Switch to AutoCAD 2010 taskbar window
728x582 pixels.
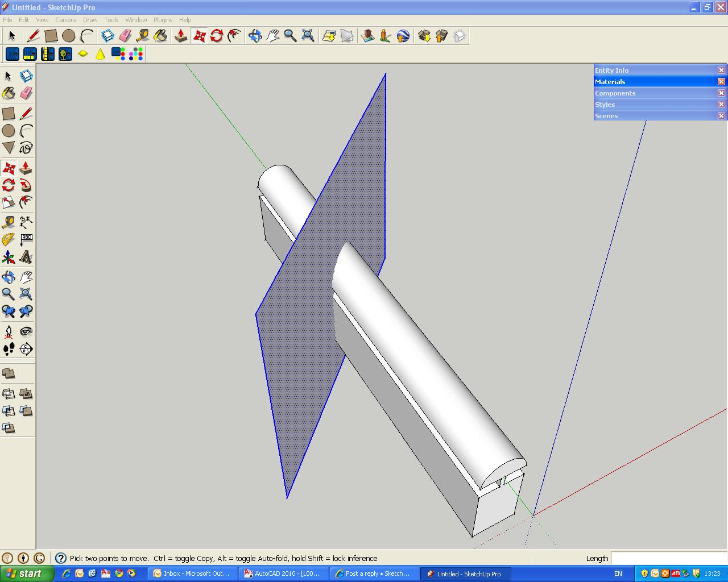[283, 573]
